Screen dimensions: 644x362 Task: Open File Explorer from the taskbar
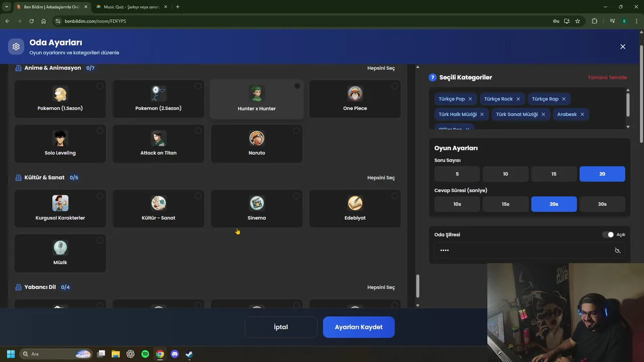click(116, 354)
